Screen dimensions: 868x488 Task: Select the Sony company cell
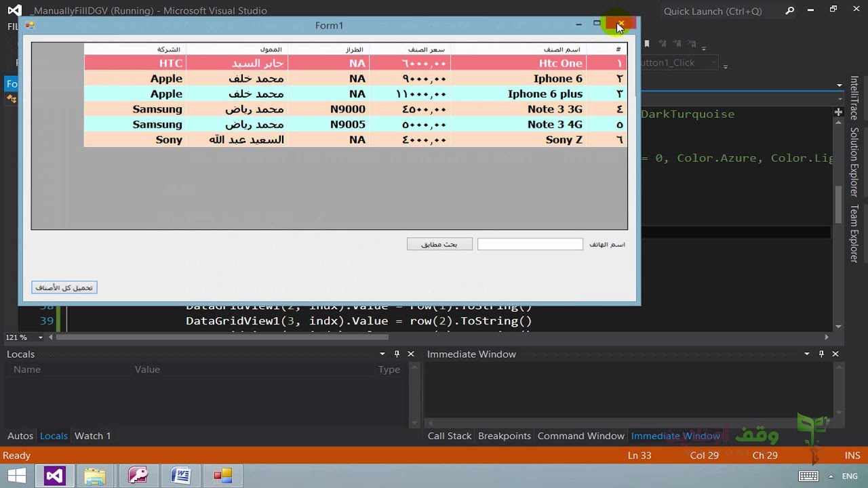tap(135, 140)
